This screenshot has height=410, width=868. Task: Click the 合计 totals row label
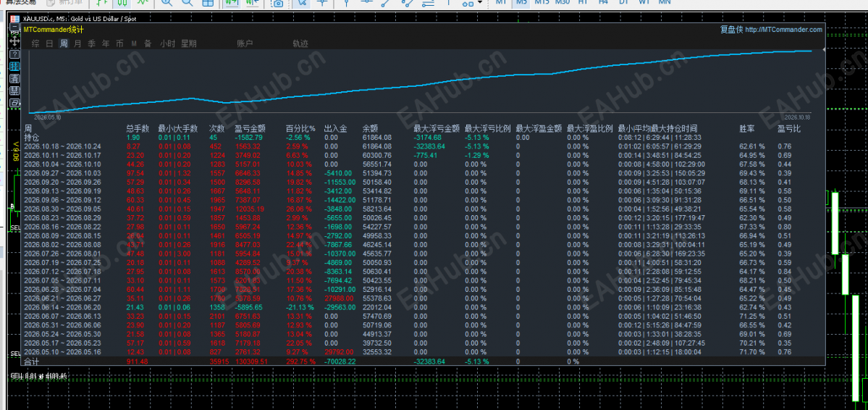click(32, 361)
